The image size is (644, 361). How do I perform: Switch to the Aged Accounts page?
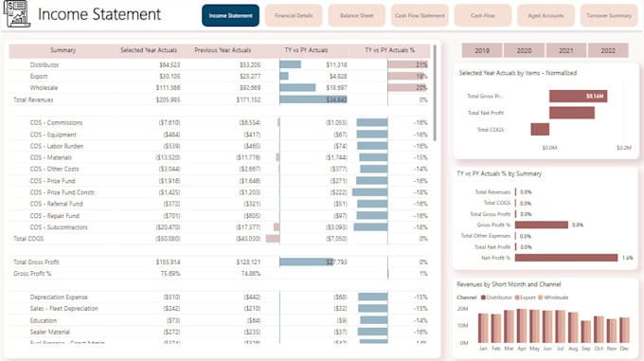point(546,15)
